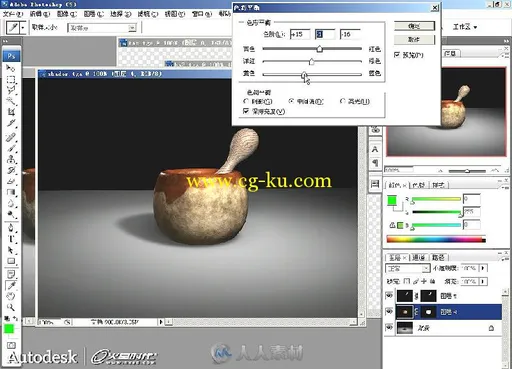The image size is (512, 369).
Task: Click the foreground green color swatch in toolbox
Action: click(9, 329)
